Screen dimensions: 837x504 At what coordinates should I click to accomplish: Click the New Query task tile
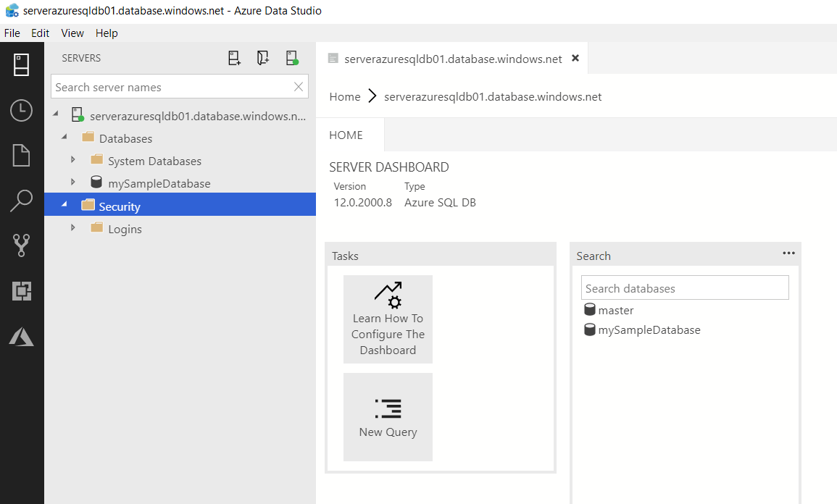tap(388, 417)
